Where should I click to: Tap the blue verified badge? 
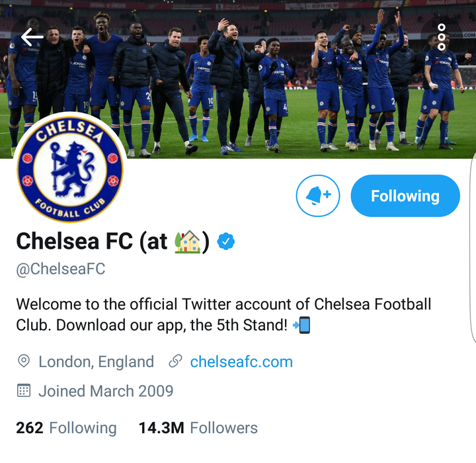pyautogui.click(x=226, y=242)
